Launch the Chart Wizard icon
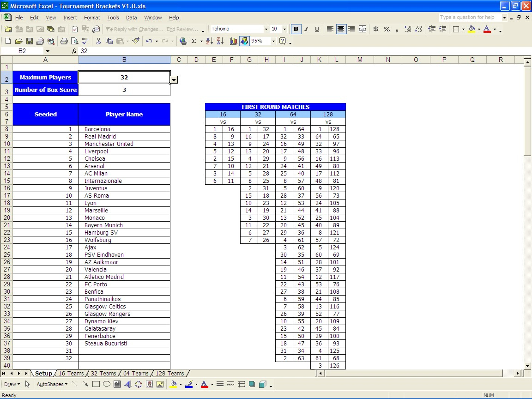 pyautogui.click(x=234, y=41)
